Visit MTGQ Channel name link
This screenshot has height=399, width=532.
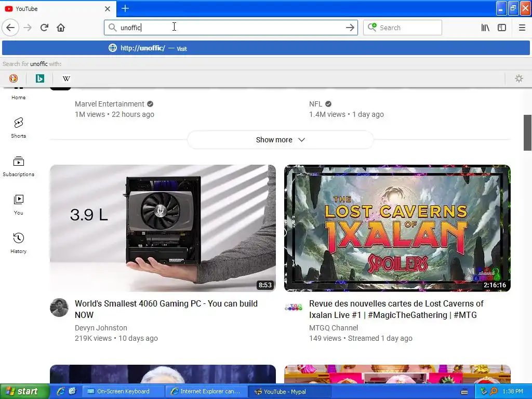pos(333,328)
